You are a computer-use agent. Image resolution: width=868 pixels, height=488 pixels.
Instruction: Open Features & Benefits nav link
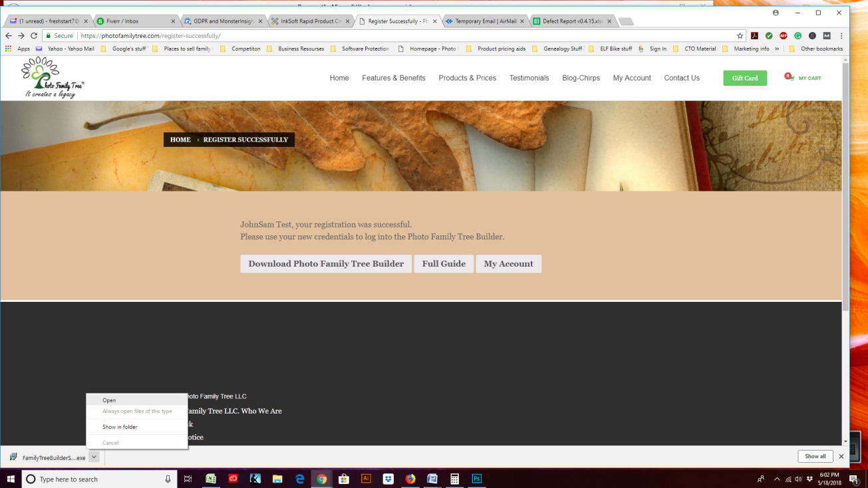[394, 78]
